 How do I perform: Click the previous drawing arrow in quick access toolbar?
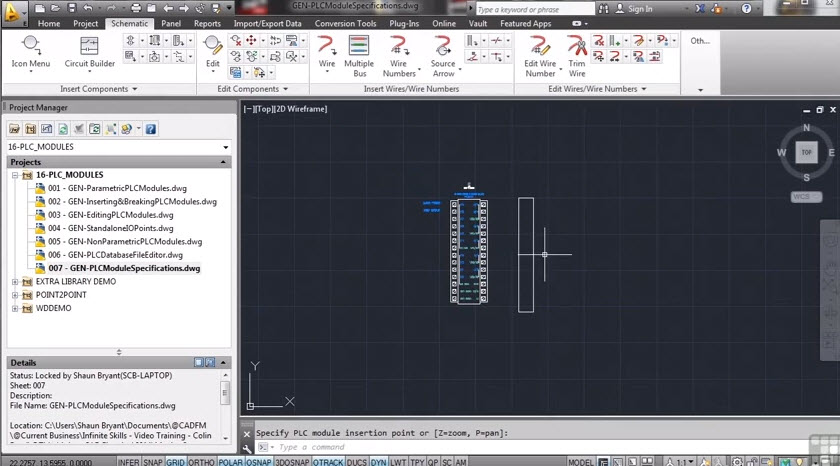coord(168,8)
